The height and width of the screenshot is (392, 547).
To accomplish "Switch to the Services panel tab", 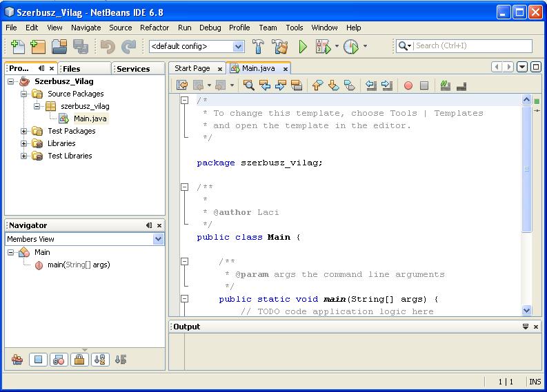I will [133, 69].
